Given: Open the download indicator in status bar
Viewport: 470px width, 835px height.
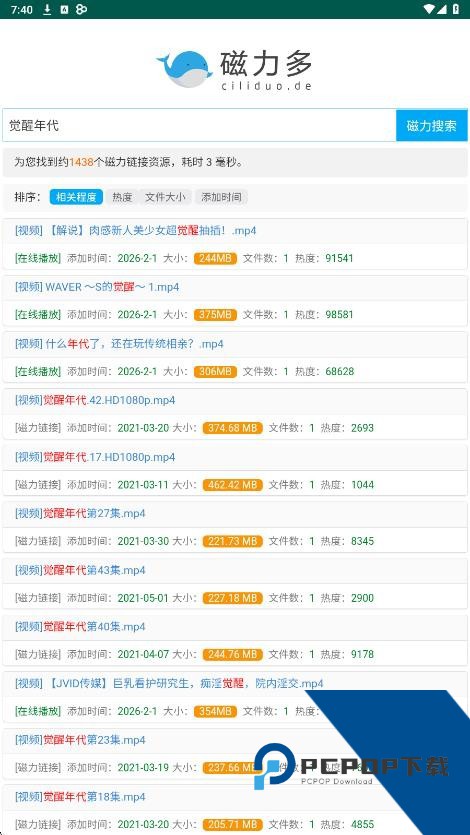Looking at the screenshot, I should (x=47, y=9).
